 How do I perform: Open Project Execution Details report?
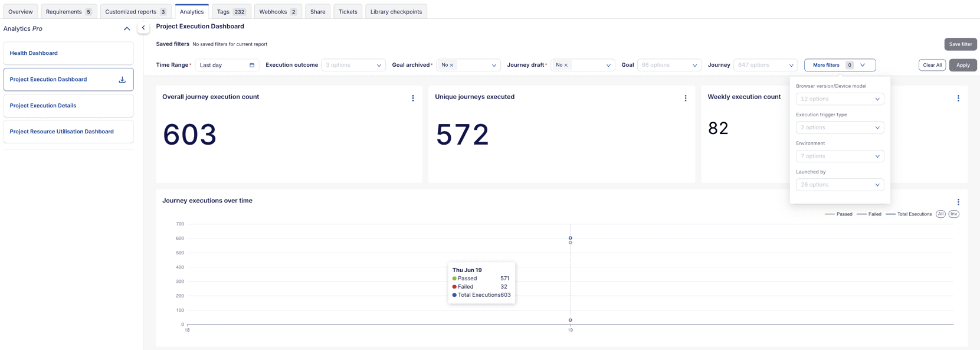pos(43,106)
